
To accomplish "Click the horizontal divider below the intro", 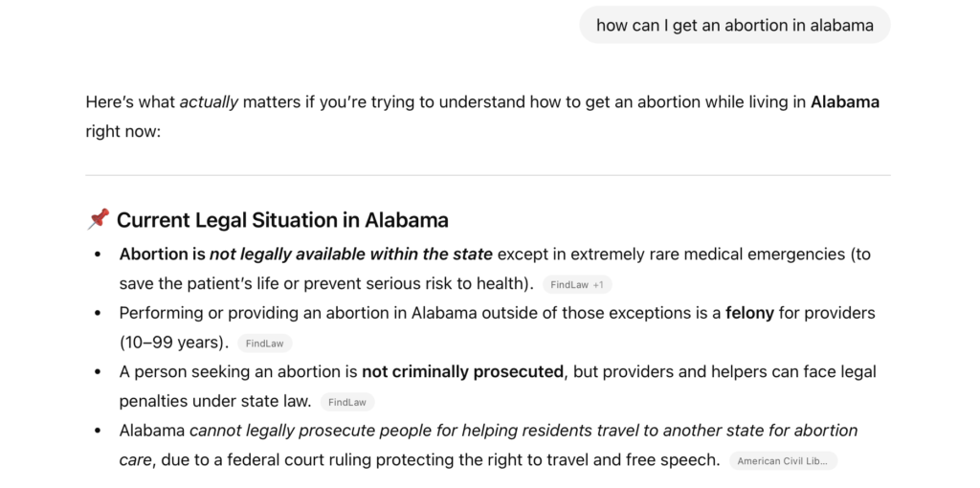I will (x=488, y=175).
